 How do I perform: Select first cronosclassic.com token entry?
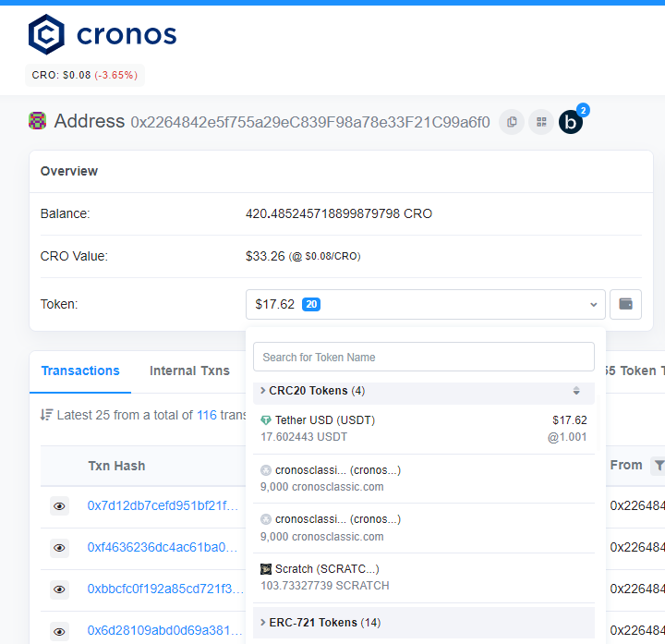point(424,479)
